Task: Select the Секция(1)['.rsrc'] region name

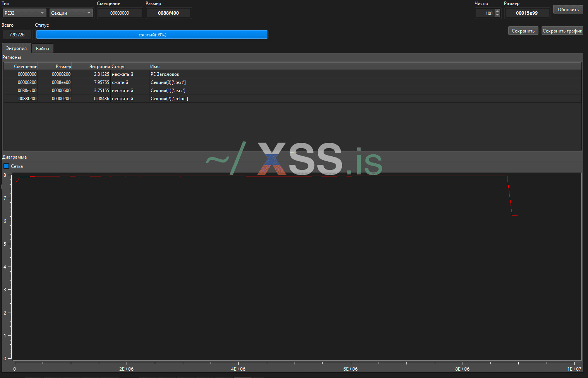Action: tap(168, 91)
